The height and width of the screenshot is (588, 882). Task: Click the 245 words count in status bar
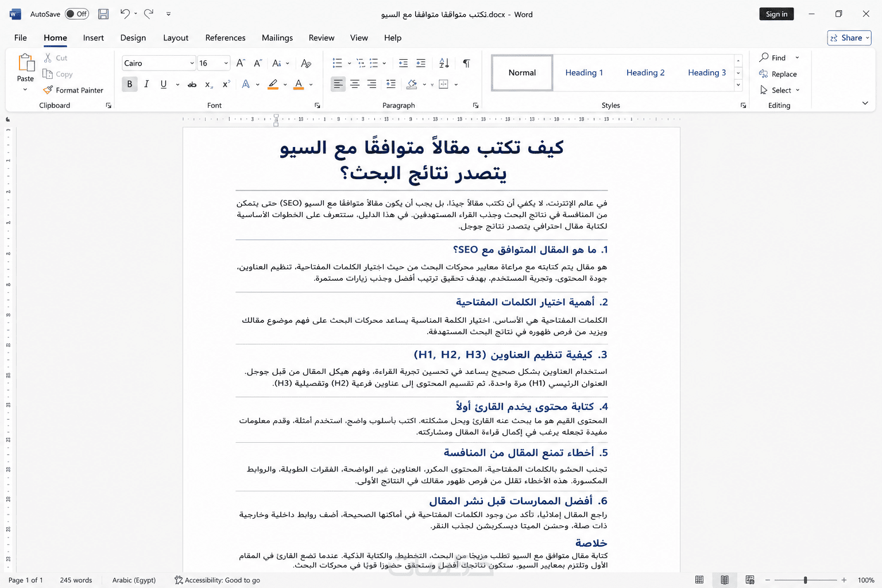pos(76,580)
